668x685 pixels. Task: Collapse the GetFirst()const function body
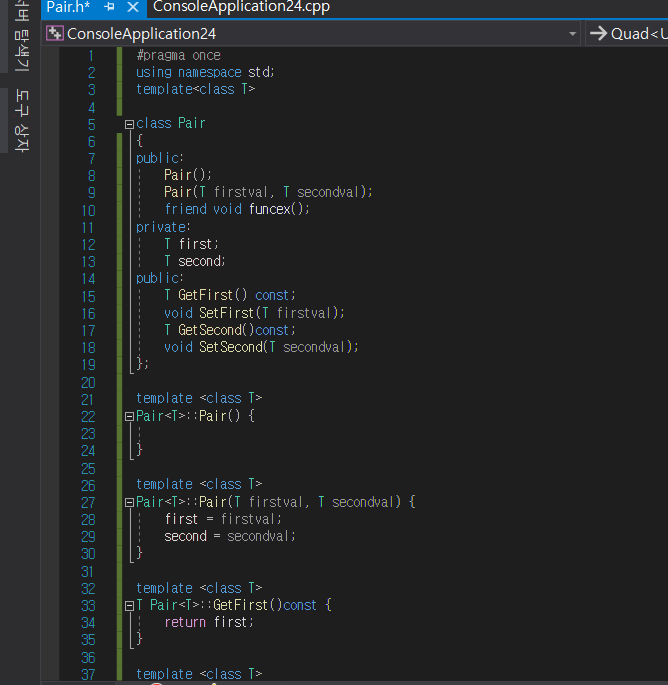(129, 606)
